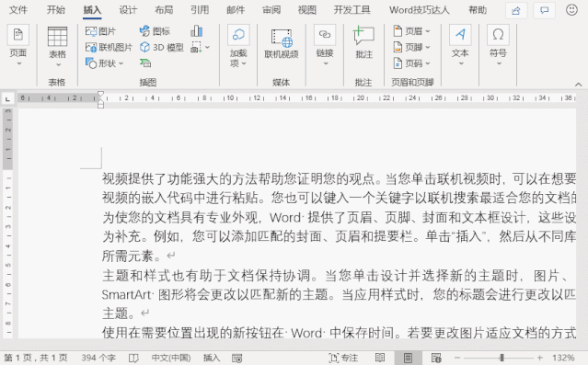588x365 pixels.
Task: Click the ruler tab selector L box
Action: [7, 99]
